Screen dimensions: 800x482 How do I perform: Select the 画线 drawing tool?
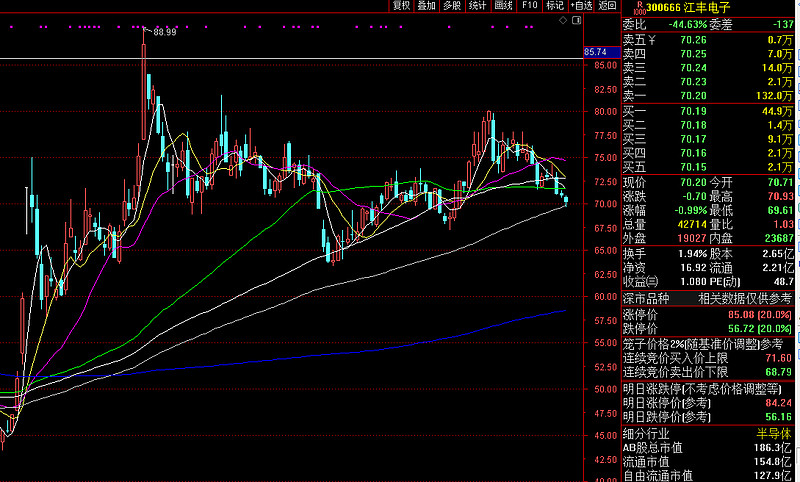pyautogui.click(x=504, y=6)
